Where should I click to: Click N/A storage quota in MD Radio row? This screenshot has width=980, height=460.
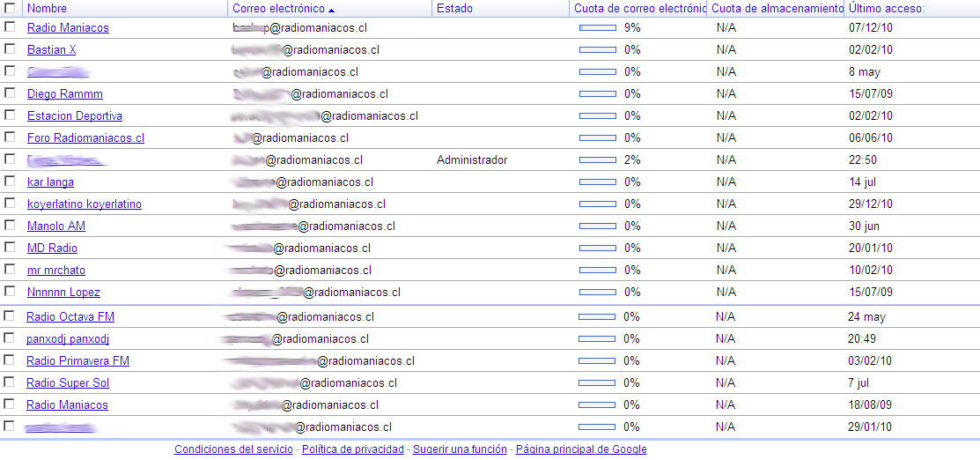point(726,248)
